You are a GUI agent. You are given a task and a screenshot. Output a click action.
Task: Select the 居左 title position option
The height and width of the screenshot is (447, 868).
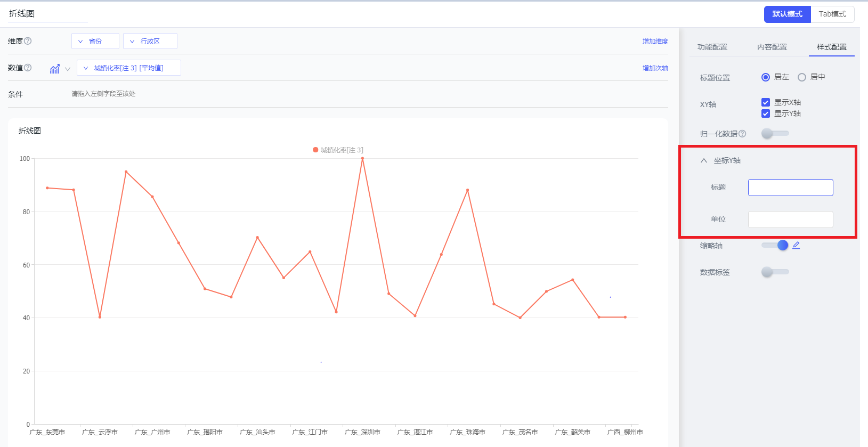click(766, 77)
